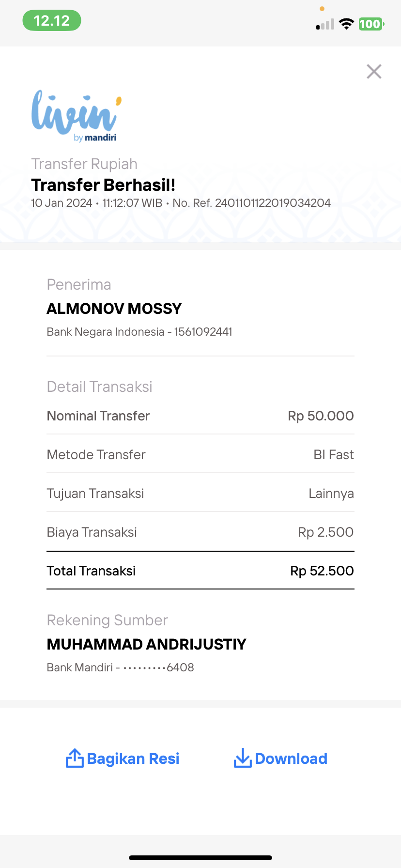Tap source account MUHAMMAD ANDRIJUSTIY

pyautogui.click(x=147, y=644)
